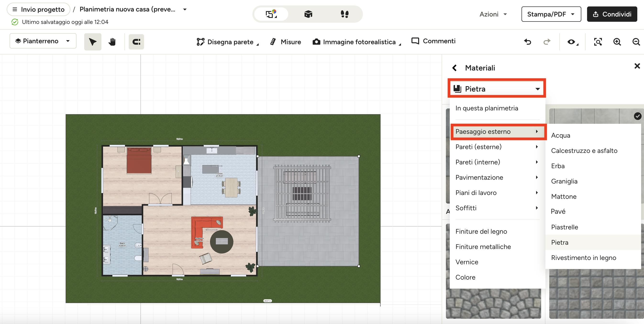This screenshot has width=644, height=324.
Task: Expand Soffitti submenu
Action: coord(497,208)
